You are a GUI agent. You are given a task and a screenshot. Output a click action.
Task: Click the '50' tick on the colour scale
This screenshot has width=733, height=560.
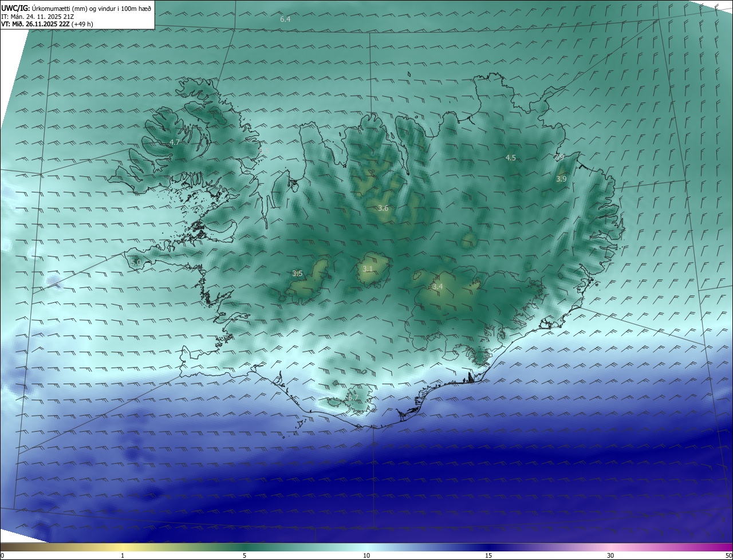(728, 555)
